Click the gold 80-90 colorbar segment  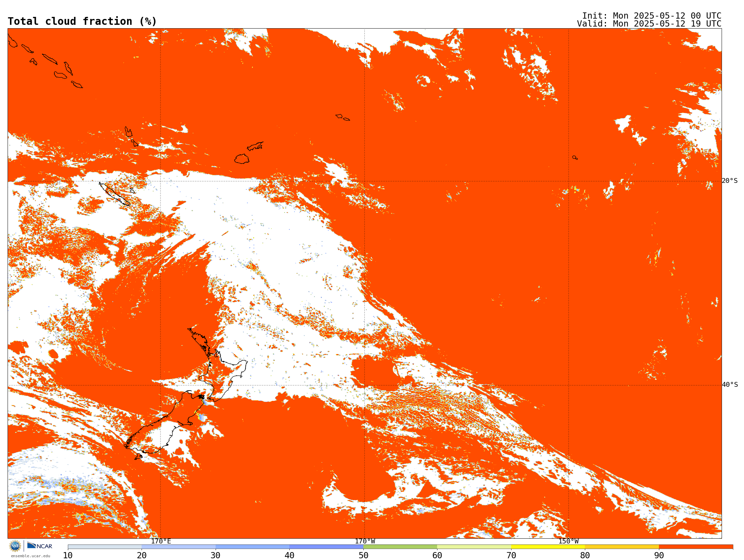(622, 547)
